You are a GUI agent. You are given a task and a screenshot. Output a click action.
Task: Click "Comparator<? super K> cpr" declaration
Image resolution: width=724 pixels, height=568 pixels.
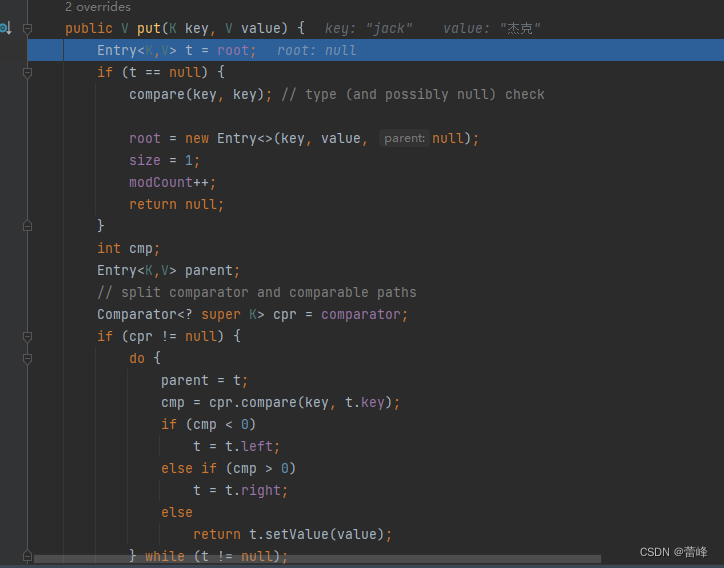pos(196,314)
